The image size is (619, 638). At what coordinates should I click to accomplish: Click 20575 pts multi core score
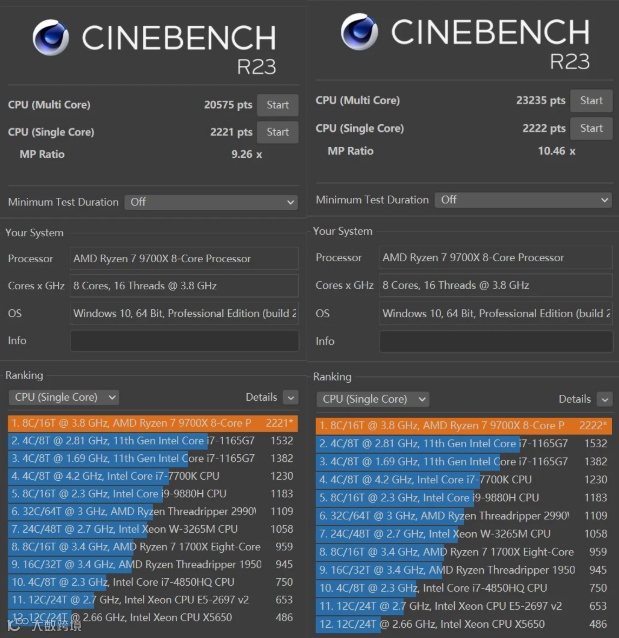pos(228,105)
